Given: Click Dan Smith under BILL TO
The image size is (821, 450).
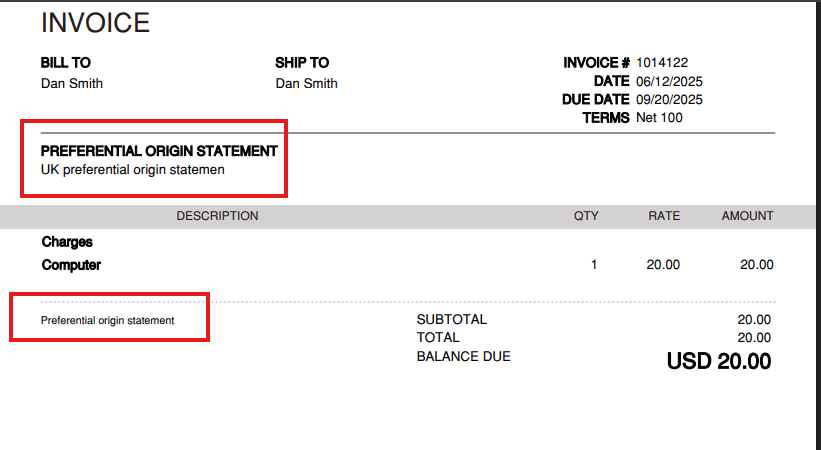Looking at the screenshot, I should pyautogui.click(x=72, y=84).
